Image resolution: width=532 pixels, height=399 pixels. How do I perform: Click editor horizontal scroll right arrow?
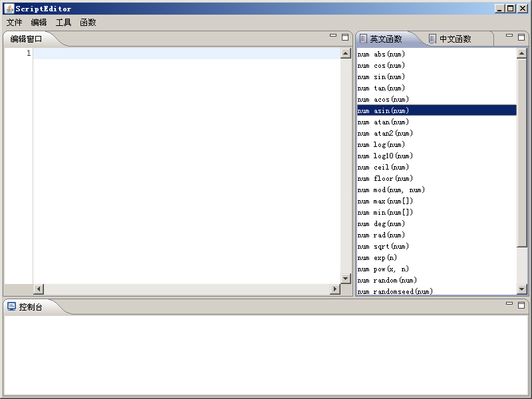[335, 289]
